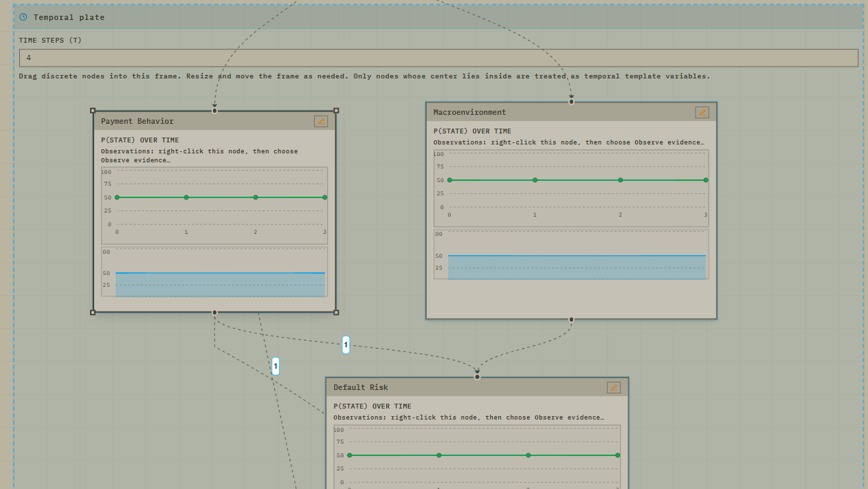Click top-right resize handle of Payment Behavior

336,110
